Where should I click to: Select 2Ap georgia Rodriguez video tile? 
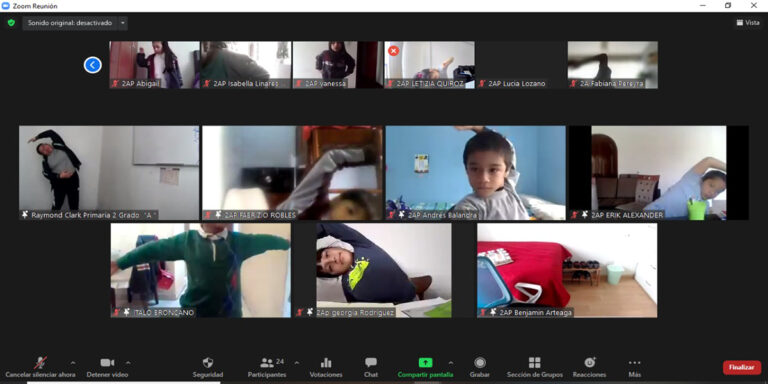tap(384, 270)
